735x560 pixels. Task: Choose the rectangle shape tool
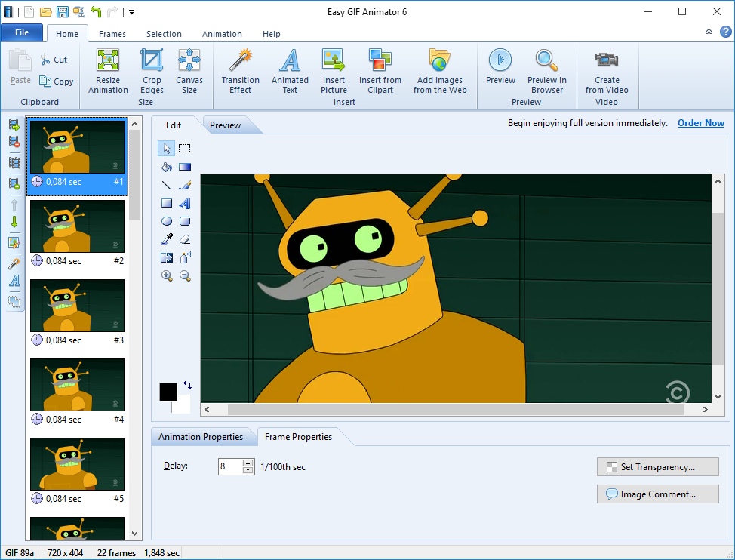[167, 203]
